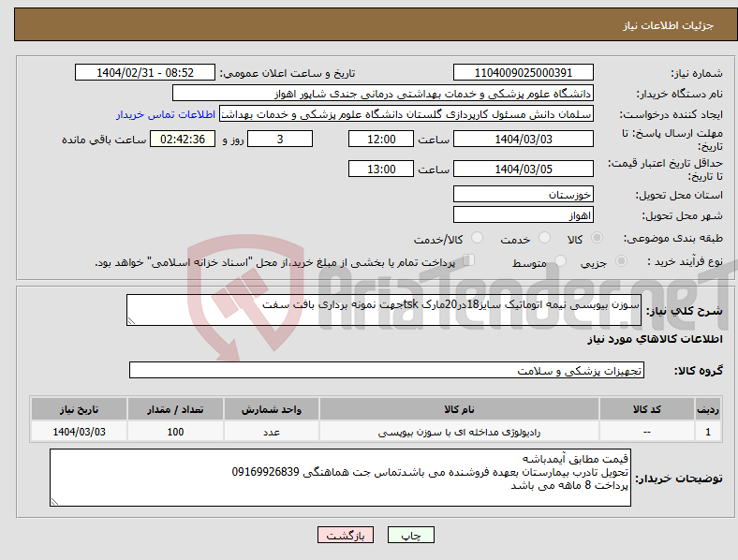The image size is (738, 560).
Task: Click the row number cell 1
Action: coord(708,432)
